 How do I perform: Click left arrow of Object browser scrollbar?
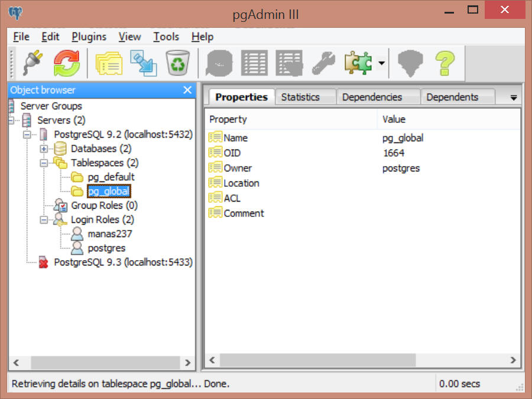16,363
